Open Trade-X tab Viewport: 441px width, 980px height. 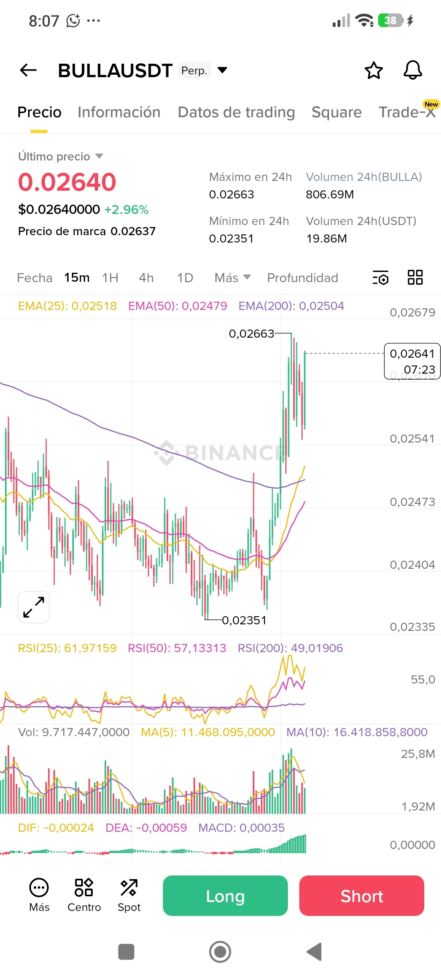[407, 112]
